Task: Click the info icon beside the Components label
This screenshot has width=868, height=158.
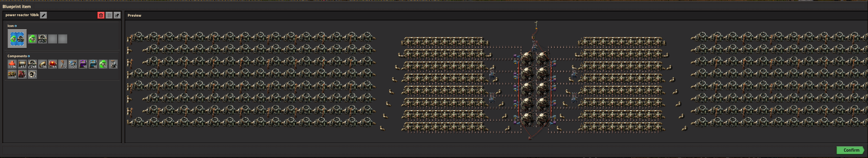Action: [29, 56]
